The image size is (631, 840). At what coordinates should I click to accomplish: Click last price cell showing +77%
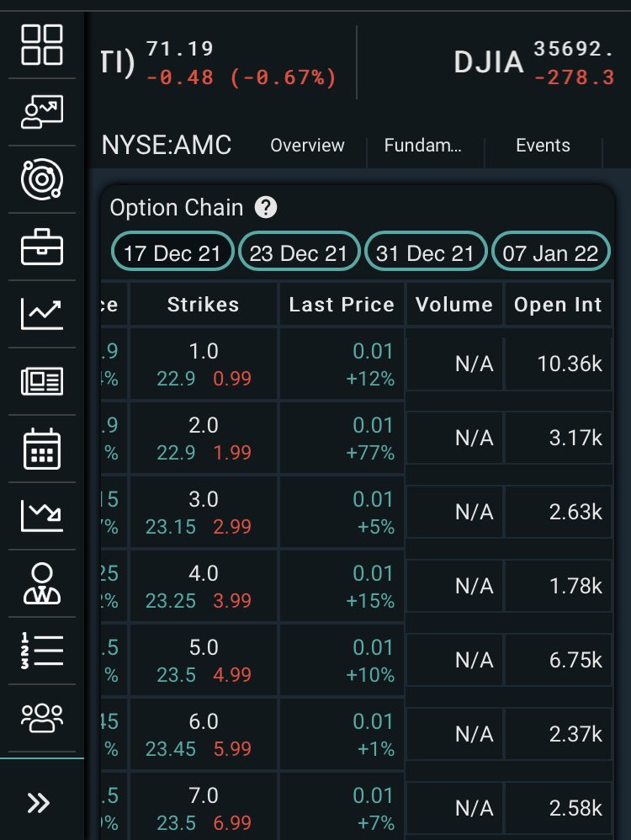coord(342,439)
